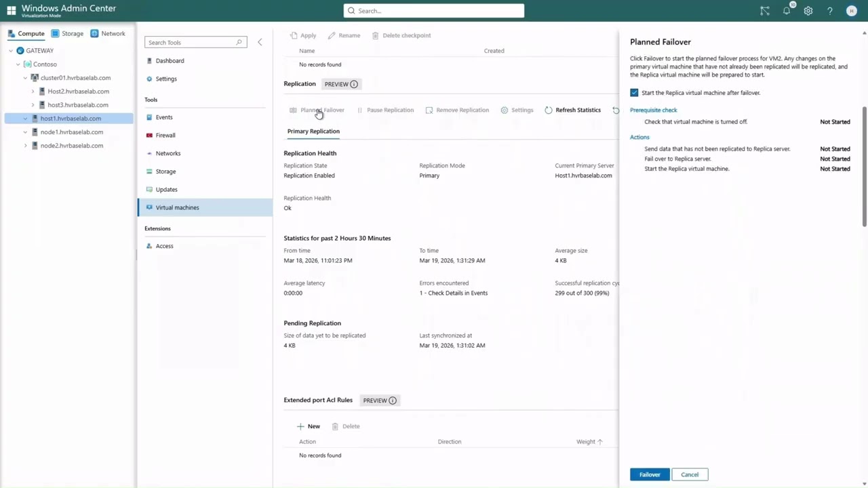Click Remove Replication
Viewport: 868px width, 488px height.
(x=457, y=110)
